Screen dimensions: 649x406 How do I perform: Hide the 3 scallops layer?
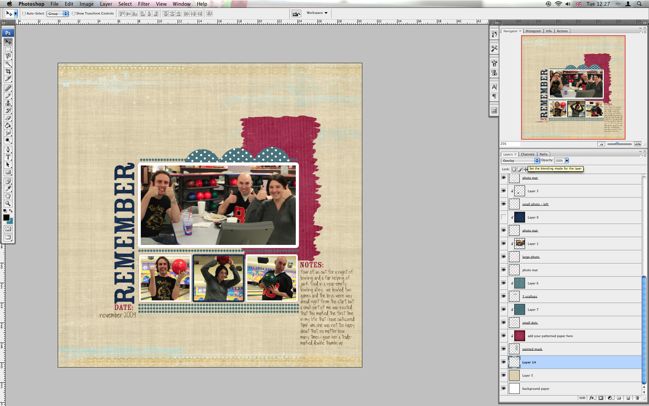click(x=504, y=296)
